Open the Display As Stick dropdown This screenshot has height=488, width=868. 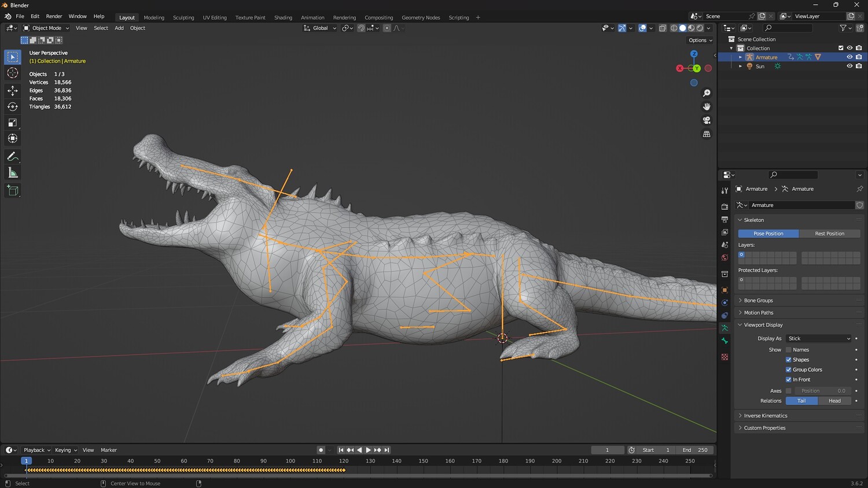click(819, 338)
